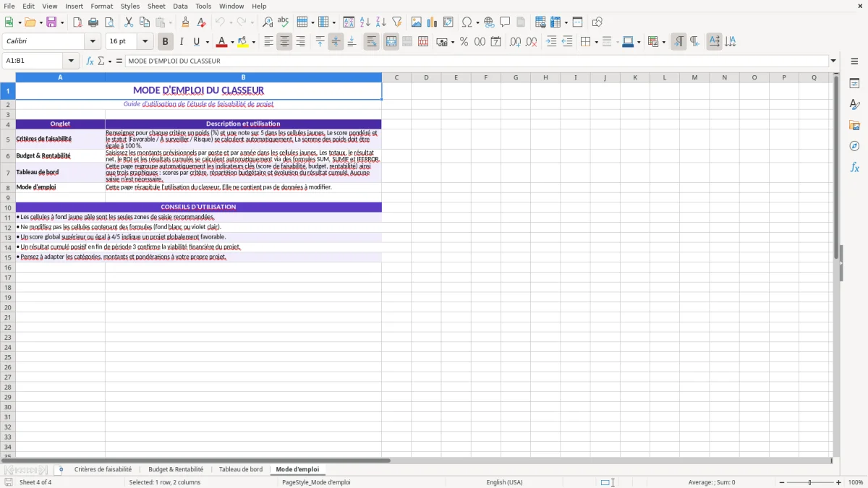Click Sort Descending icon
The image size is (868, 488).
[381, 22]
